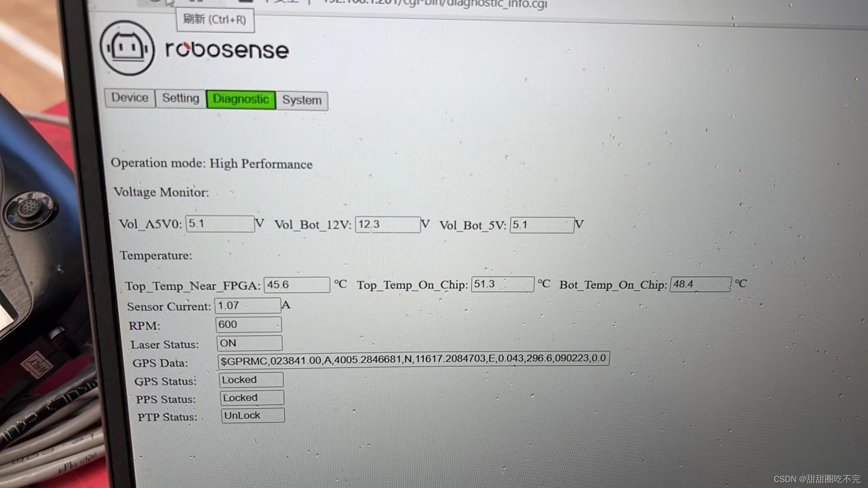Click the Device tab button

129,99
